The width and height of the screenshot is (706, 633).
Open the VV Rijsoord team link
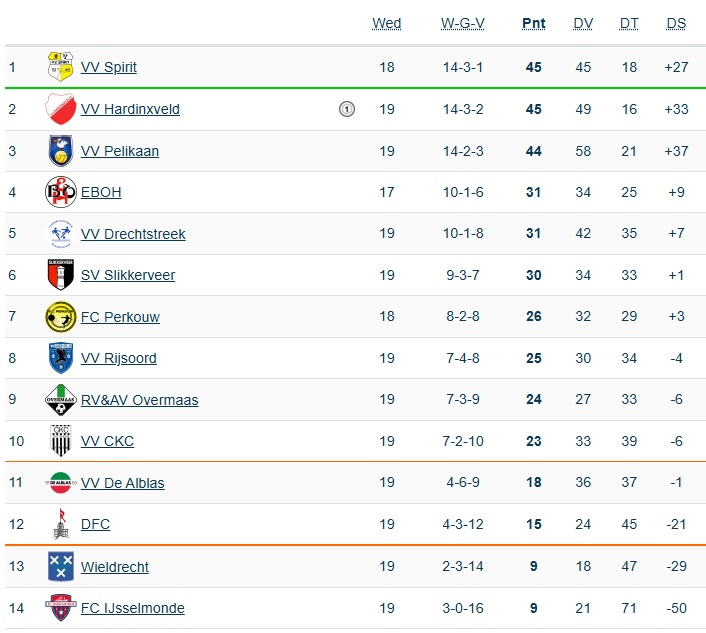coord(118,358)
